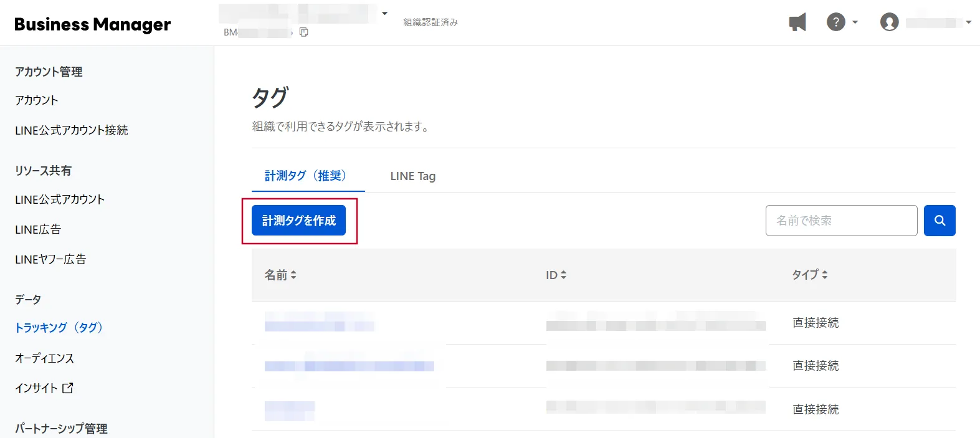Sort the table by ID column
This screenshot has width=980, height=438.
click(556, 275)
